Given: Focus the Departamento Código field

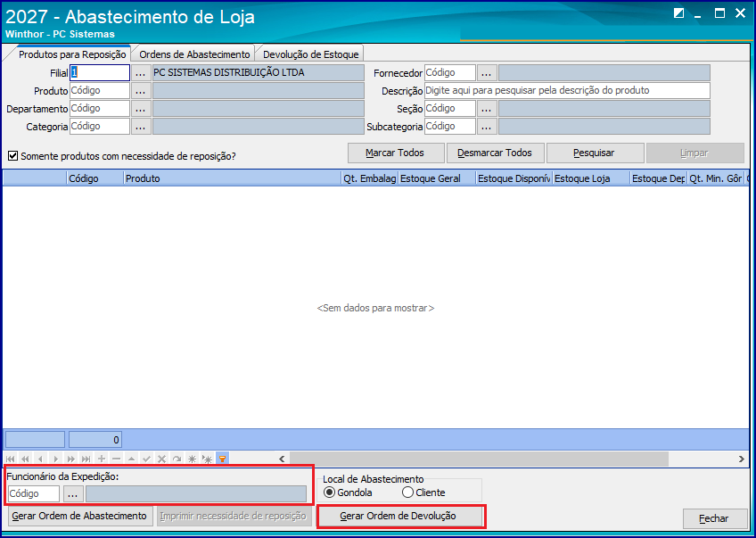Looking at the screenshot, I should click(100, 109).
